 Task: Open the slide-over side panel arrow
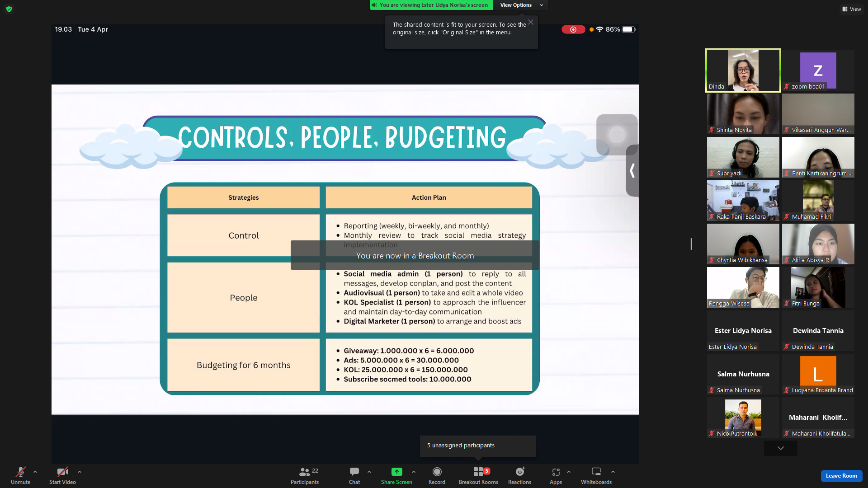coord(632,171)
